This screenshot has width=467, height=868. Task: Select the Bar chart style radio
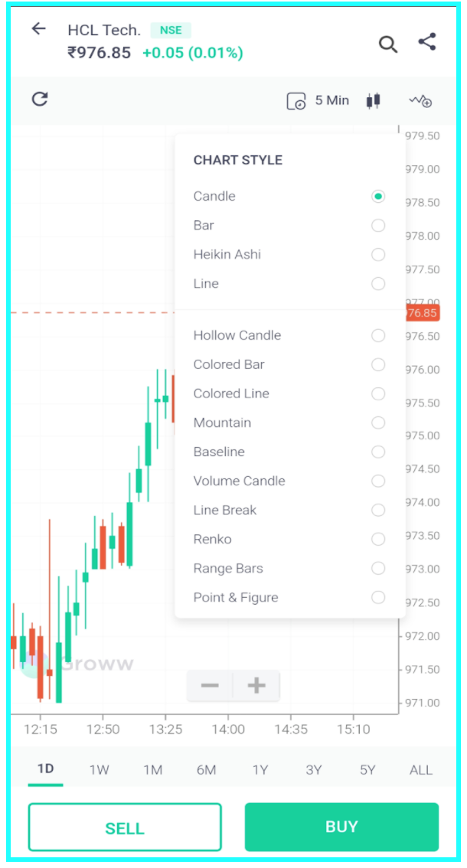pyautogui.click(x=377, y=225)
